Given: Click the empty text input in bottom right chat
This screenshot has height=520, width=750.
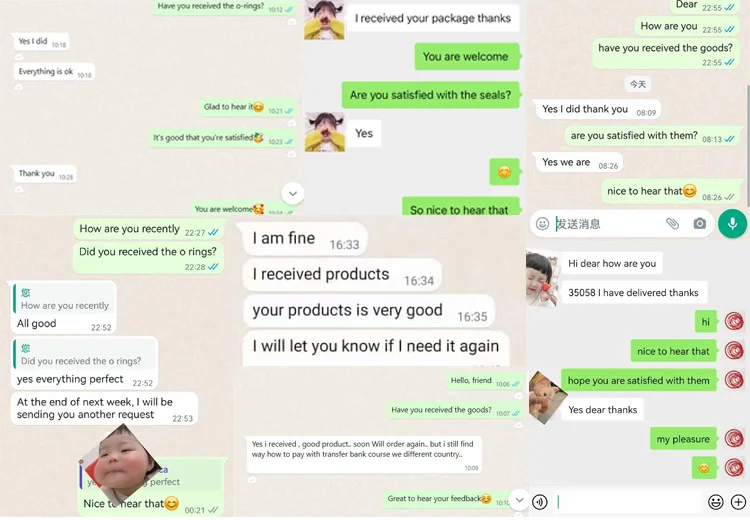Looking at the screenshot, I should pyautogui.click(x=628, y=502).
